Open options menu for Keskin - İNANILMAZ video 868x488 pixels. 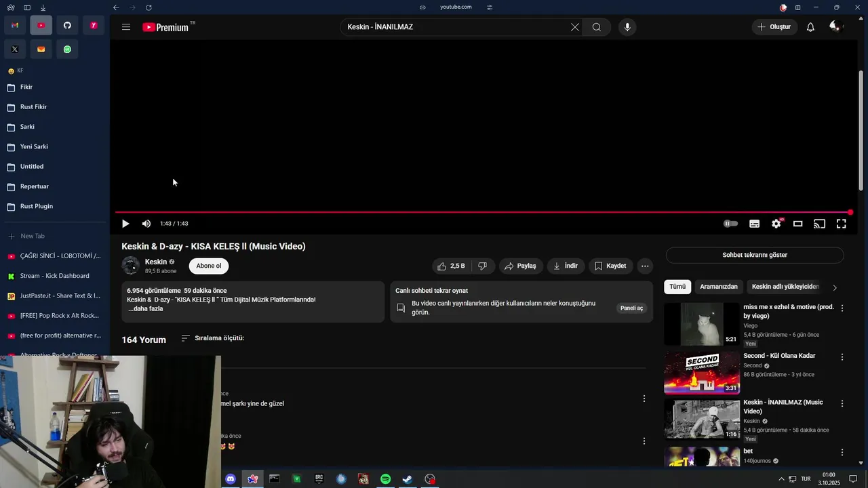(842, 403)
